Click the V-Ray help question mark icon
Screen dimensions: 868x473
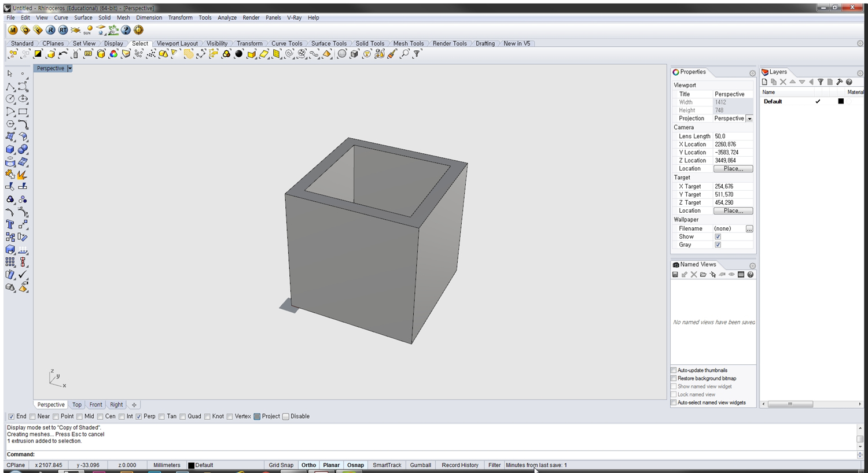pyautogui.click(x=126, y=30)
